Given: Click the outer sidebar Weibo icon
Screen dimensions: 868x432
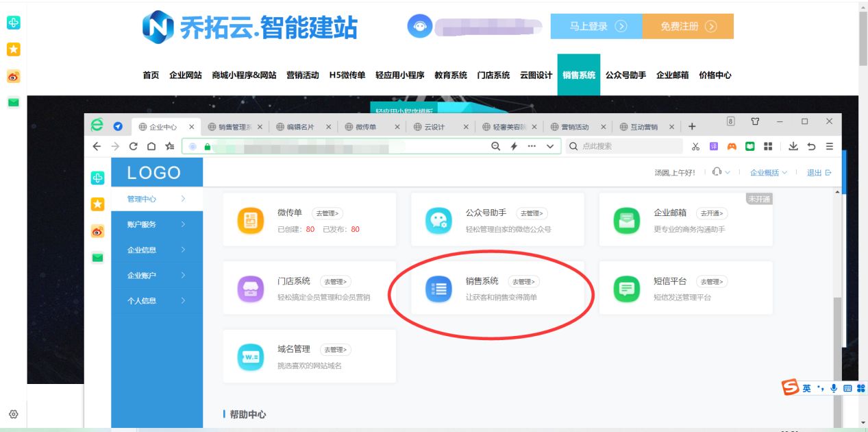Looking at the screenshot, I should coord(13,76).
